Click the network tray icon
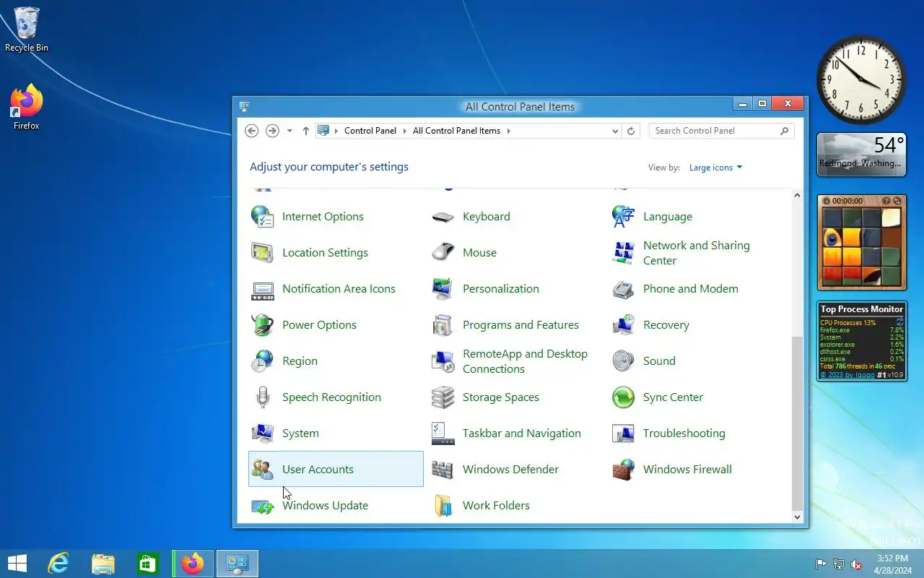 coord(838,564)
